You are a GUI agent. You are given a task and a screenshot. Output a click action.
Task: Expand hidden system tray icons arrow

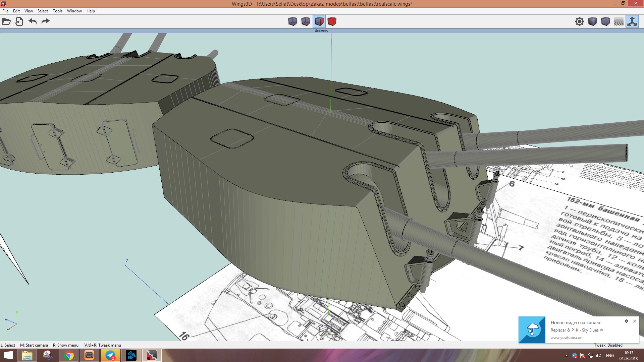(566, 356)
